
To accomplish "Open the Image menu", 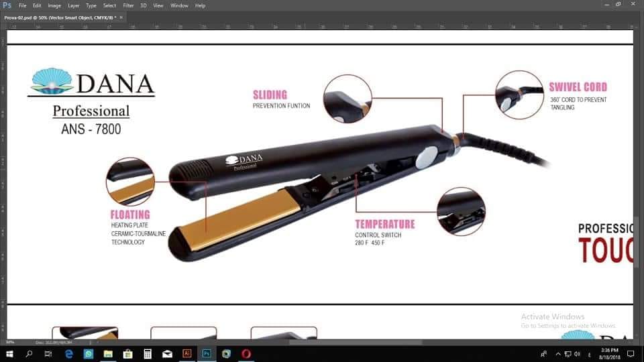I will point(54,6).
